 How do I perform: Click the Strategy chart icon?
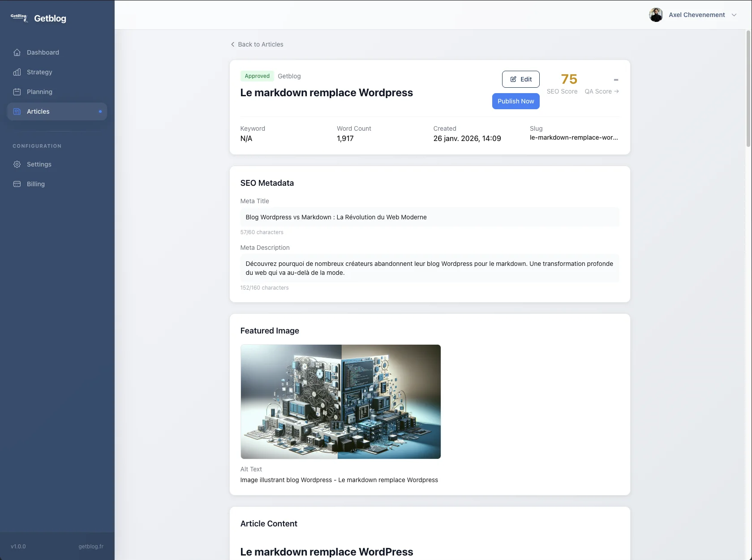point(17,72)
